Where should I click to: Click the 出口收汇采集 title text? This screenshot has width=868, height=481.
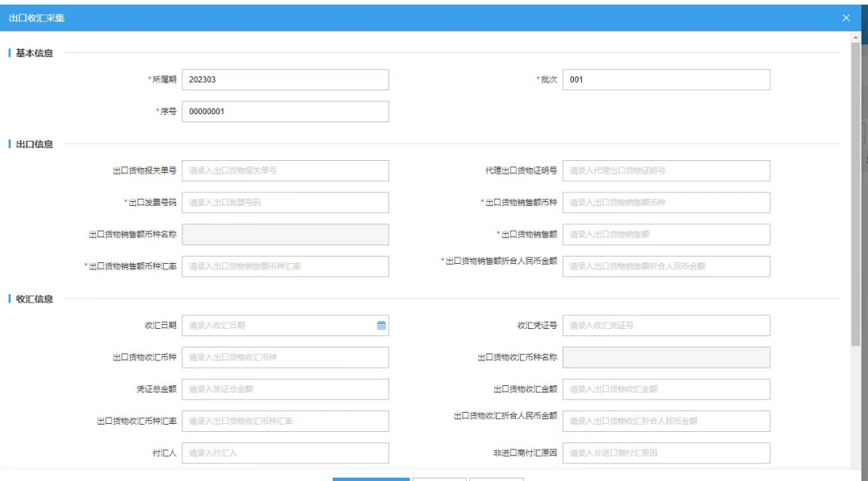37,18
